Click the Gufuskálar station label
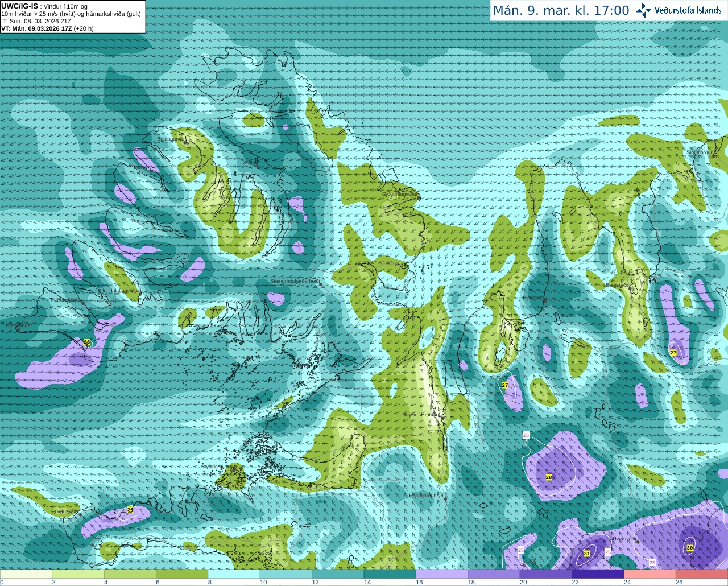Viewport: 728px width, 586px height. pyautogui.click(x=67, y=511)
